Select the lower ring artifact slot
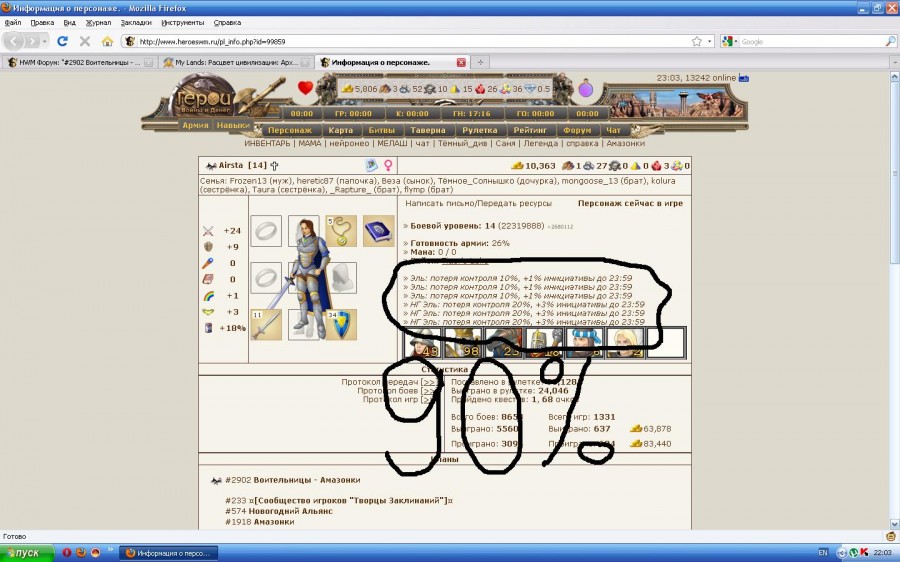This screenshot has width=900, height=562. click(x=266, y=278)
